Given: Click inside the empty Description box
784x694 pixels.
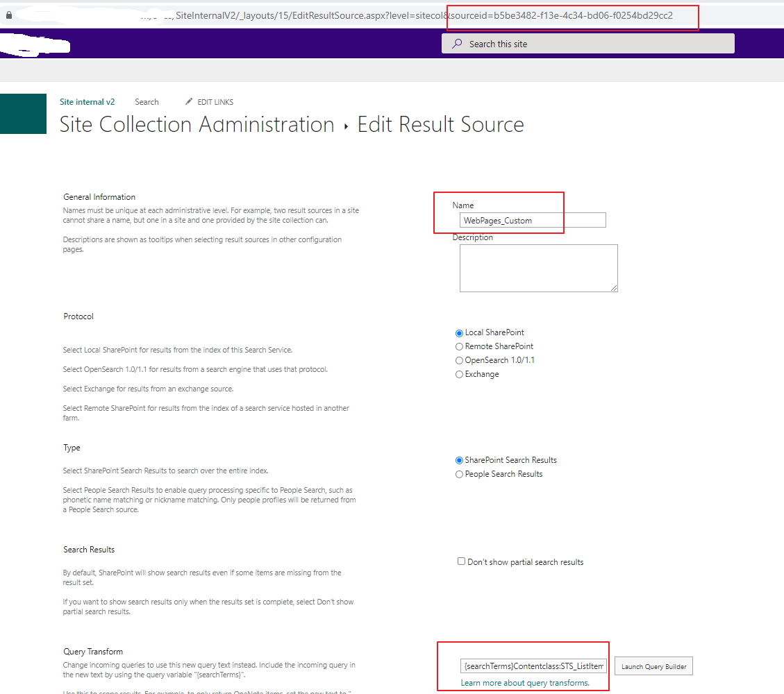Looking at the screenshot, I should coord(538,268).
